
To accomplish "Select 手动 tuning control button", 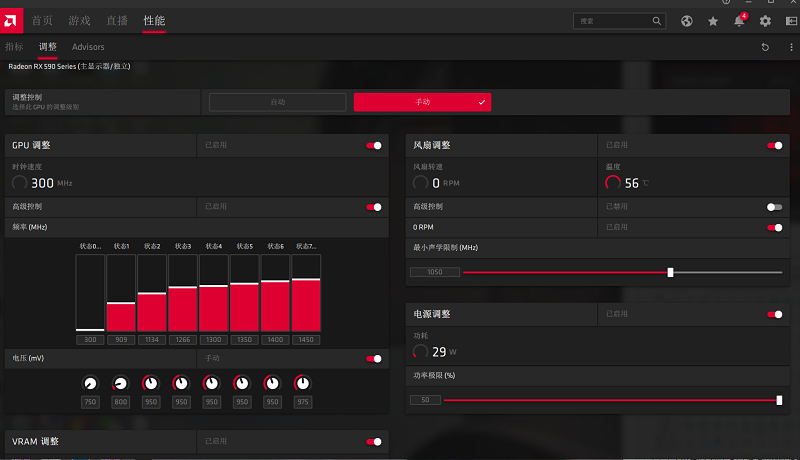I will pyautogui.click(x=422, y=102).
